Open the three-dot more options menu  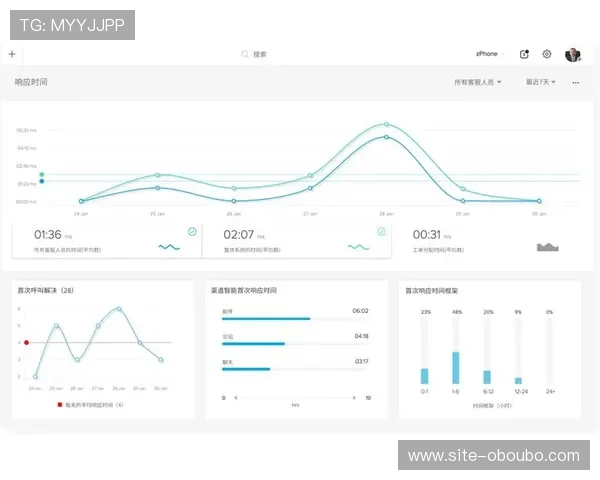coord(575,82)
